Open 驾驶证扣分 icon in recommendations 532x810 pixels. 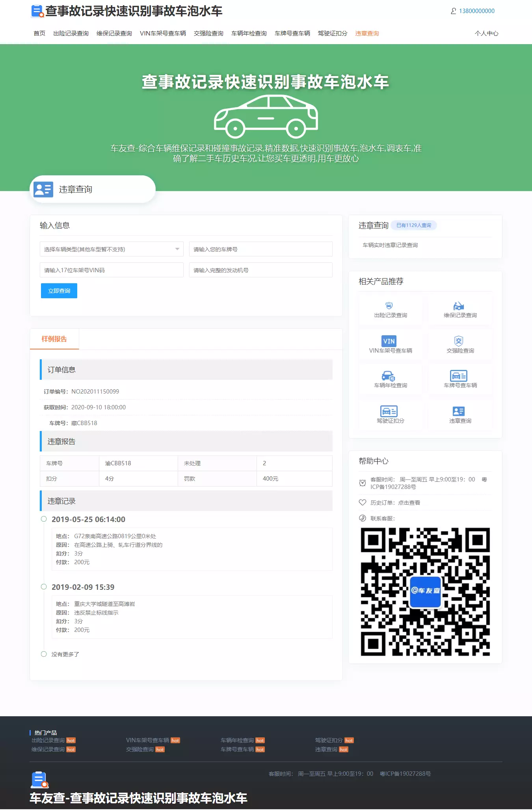click(389, 411)
